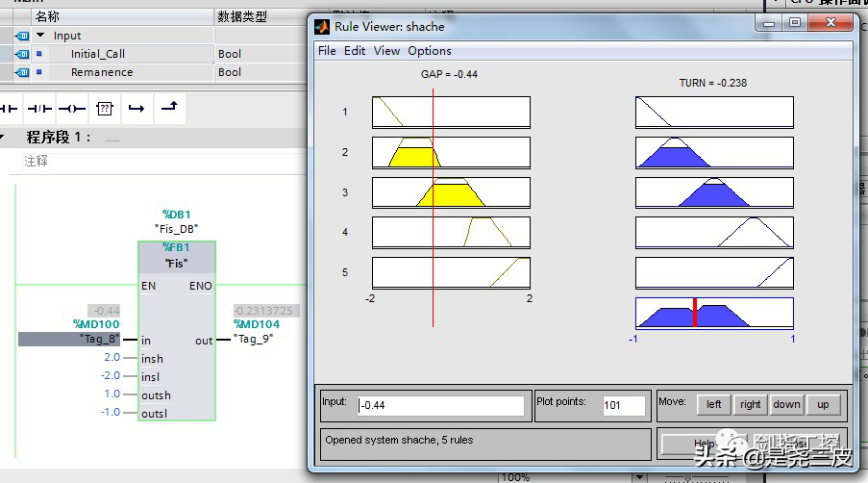Click the tag icon beside Initial_Call
868x483 pixels.
click(22, 54)
